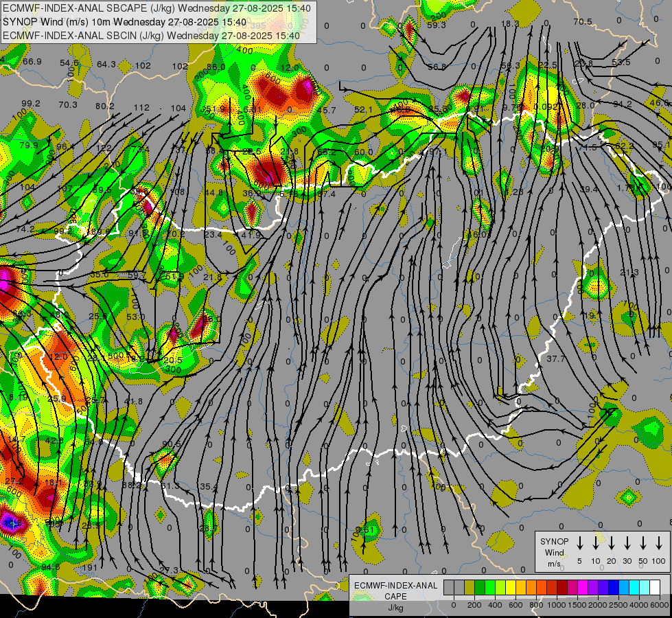Click the '45.7' value on the map
The image size is (672, 618).
click(327, 111)
